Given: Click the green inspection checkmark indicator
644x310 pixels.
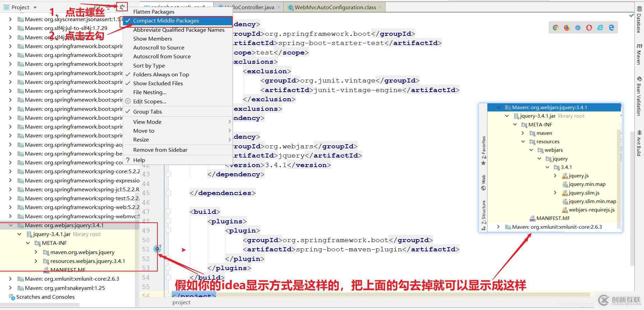Looking at the screenshot, I should tap(631, 15).
